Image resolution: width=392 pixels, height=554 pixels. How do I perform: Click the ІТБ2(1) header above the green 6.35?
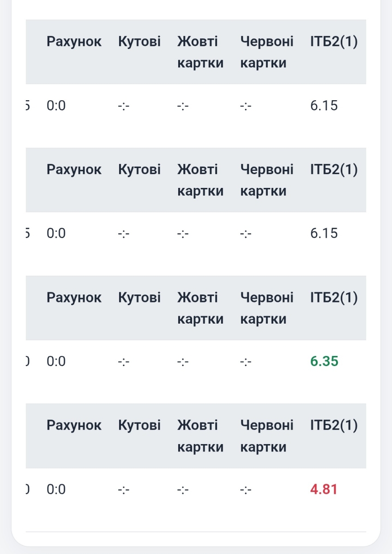pos(334,298)
